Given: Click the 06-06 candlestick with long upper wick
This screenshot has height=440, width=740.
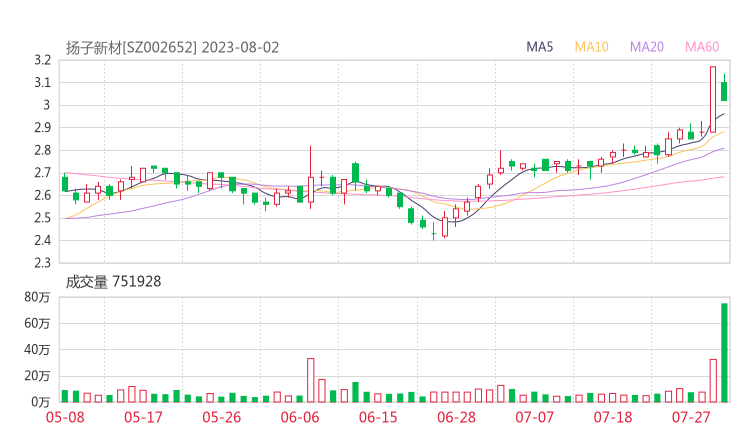Looking at the screenshot, I should (x=311, y=178).
